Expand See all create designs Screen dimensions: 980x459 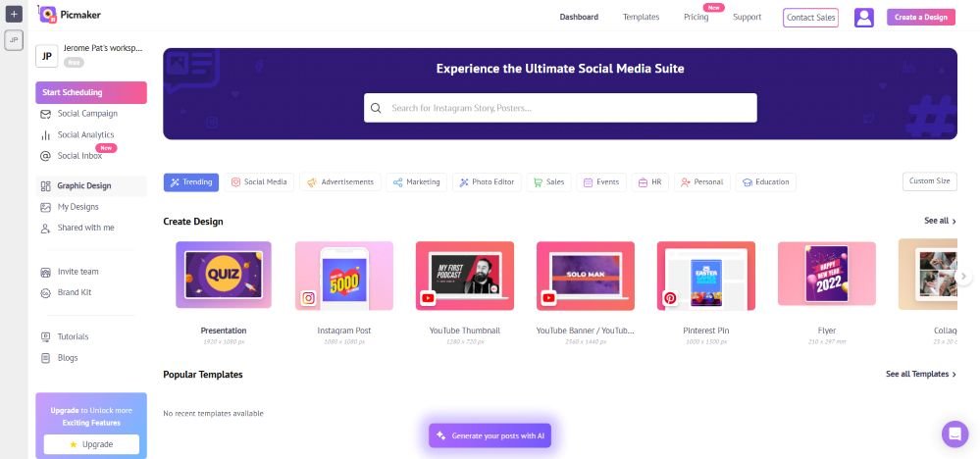point(940,221)
